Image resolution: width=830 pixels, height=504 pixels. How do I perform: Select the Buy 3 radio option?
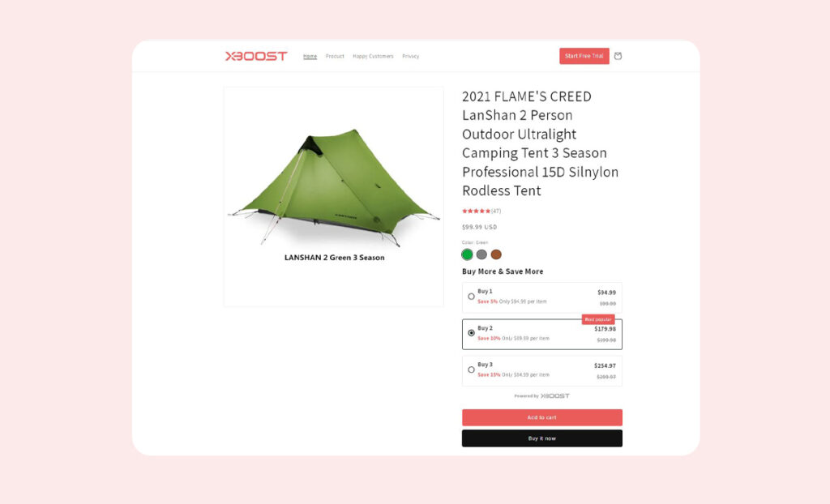coord(471,369)
